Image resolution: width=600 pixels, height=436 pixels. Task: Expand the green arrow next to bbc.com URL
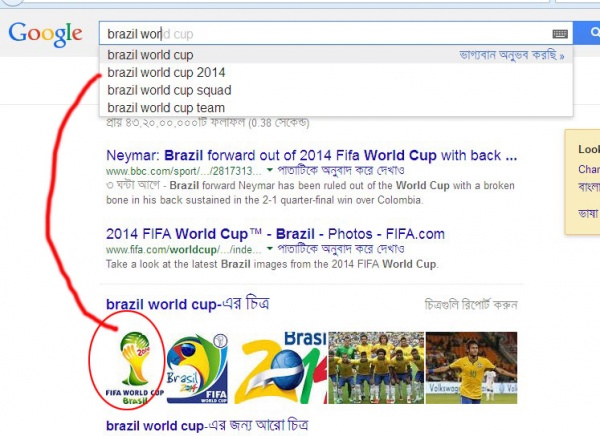(x=270, y=170)
